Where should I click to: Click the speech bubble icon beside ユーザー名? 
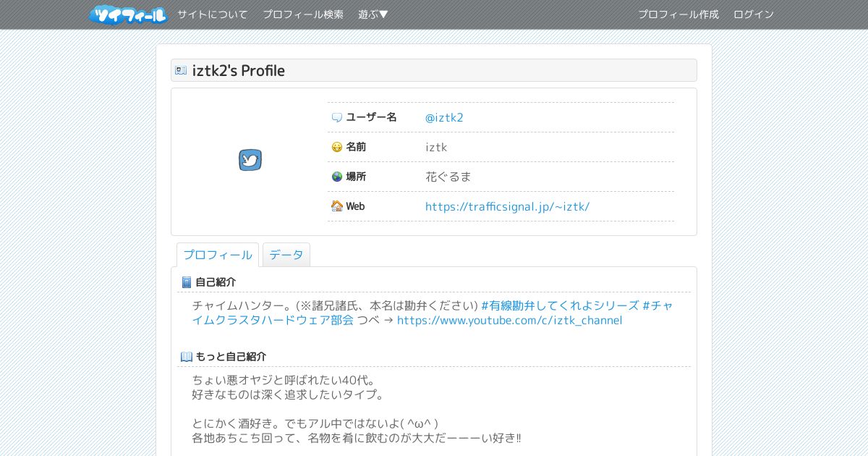click(x=336, y=117)
